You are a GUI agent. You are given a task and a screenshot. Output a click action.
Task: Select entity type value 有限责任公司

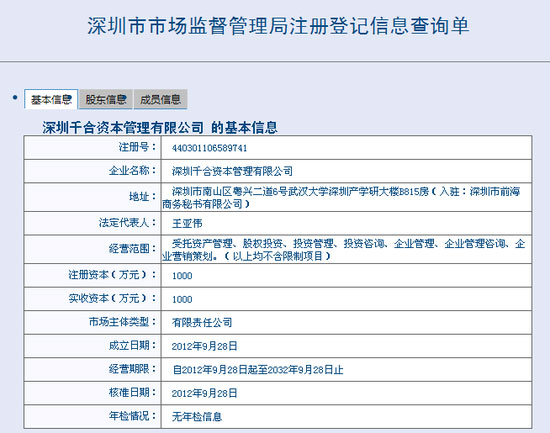pyautogui.click(x=202, y=322)
